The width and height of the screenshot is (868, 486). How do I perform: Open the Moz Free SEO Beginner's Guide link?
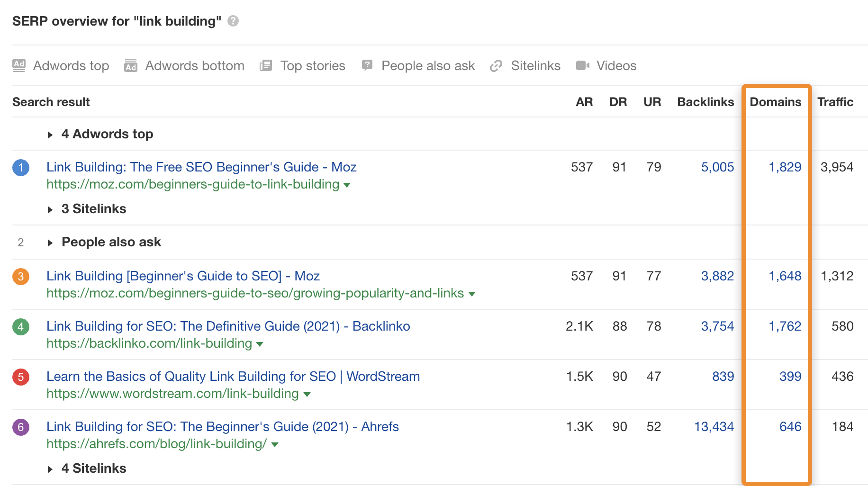[x=201, y=167]
